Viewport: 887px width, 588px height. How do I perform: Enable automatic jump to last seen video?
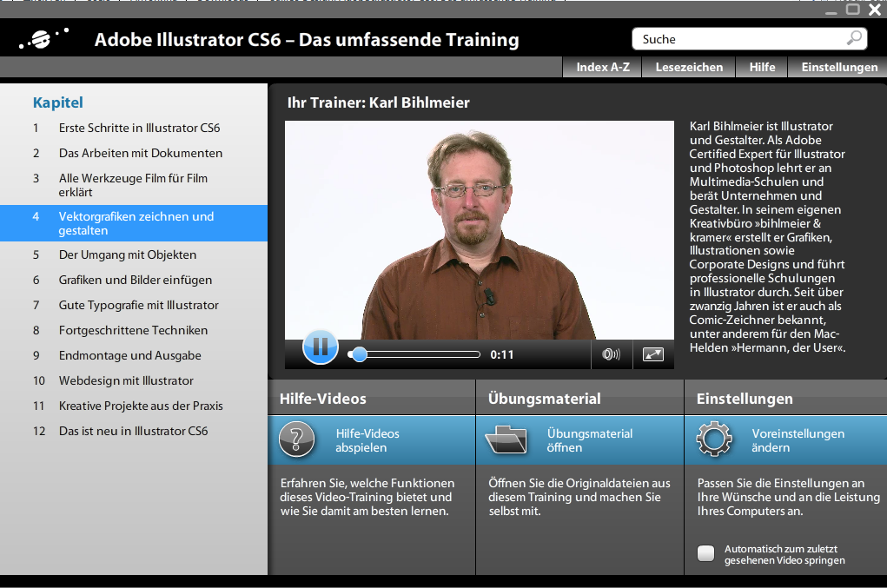tap(706, 553)
